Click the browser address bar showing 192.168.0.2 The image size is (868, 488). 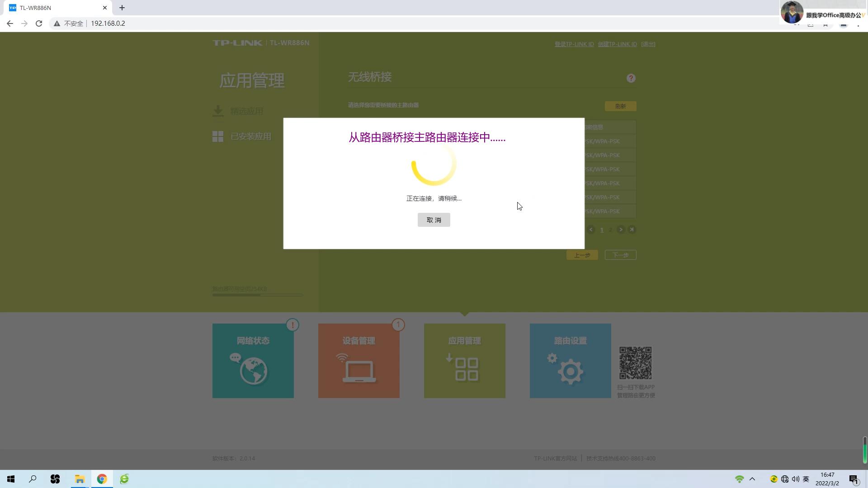point(108,23)
